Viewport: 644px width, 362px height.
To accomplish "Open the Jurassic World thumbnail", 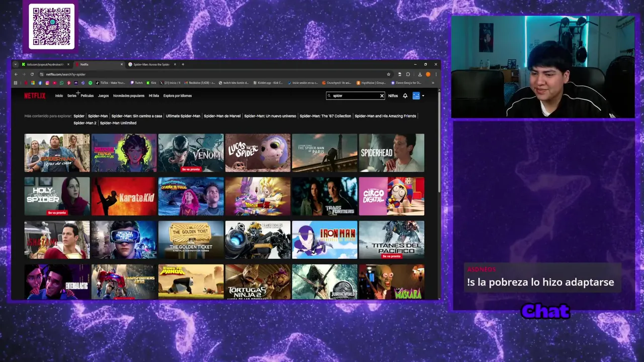I will tap(325, 282).
